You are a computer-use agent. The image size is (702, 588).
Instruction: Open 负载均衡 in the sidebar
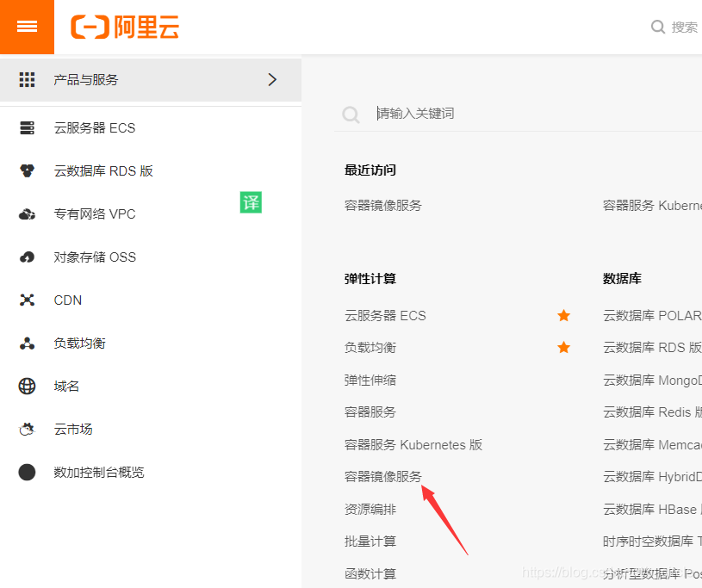pos(80,344)
